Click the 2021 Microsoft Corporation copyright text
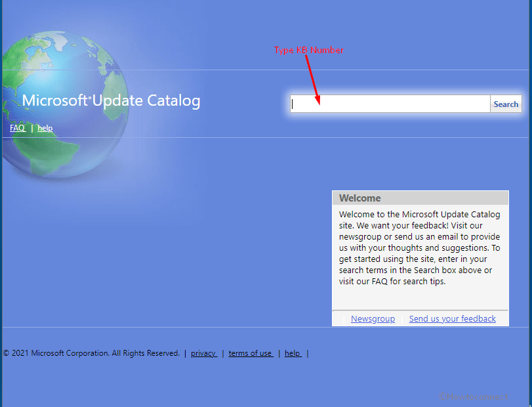Screen dimensions: 532x407 [91, 353]
